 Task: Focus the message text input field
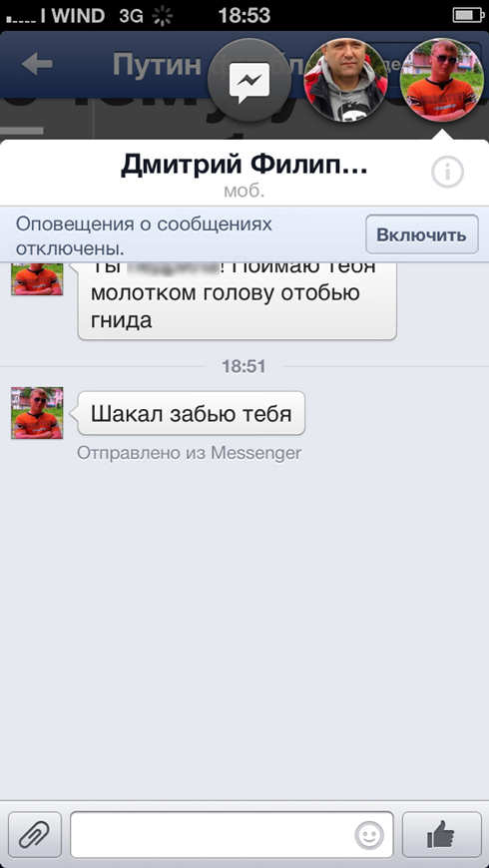[x=232, y=834]
